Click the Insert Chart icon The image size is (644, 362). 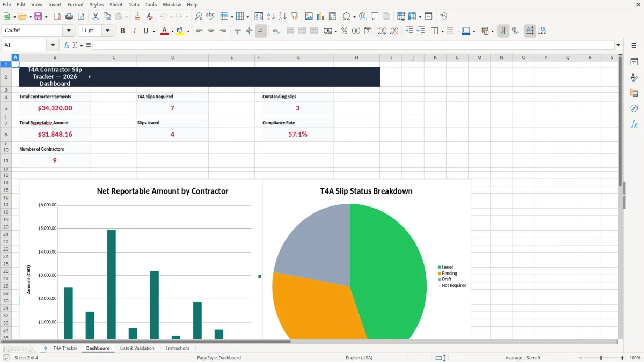[321, 17]
